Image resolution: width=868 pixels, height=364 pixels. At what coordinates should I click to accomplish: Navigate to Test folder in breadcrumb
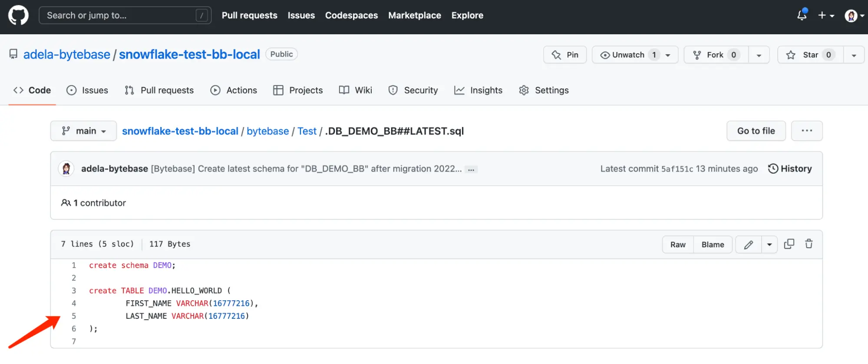[307, 131]
